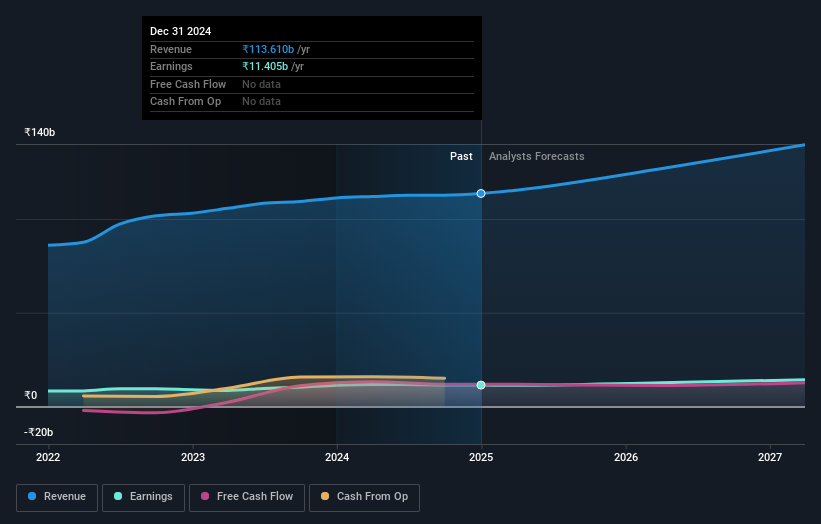Click the ₹0 y-axis label

pos(30,395)
